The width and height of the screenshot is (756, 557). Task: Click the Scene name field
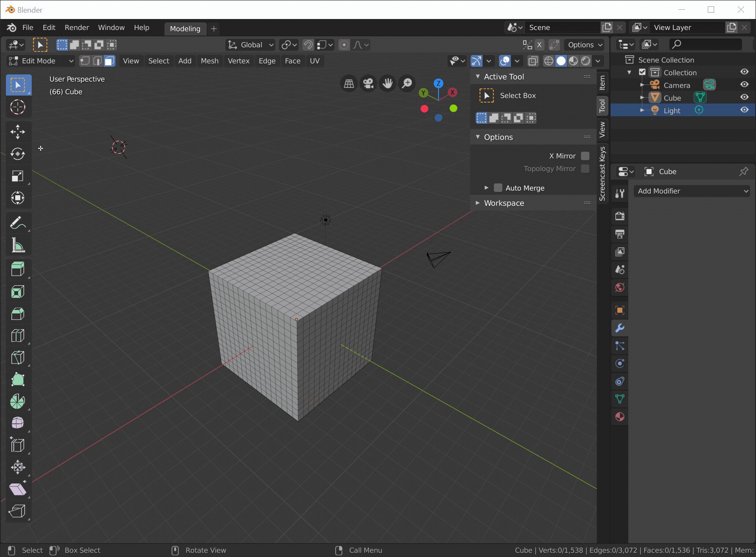point(562,27)
